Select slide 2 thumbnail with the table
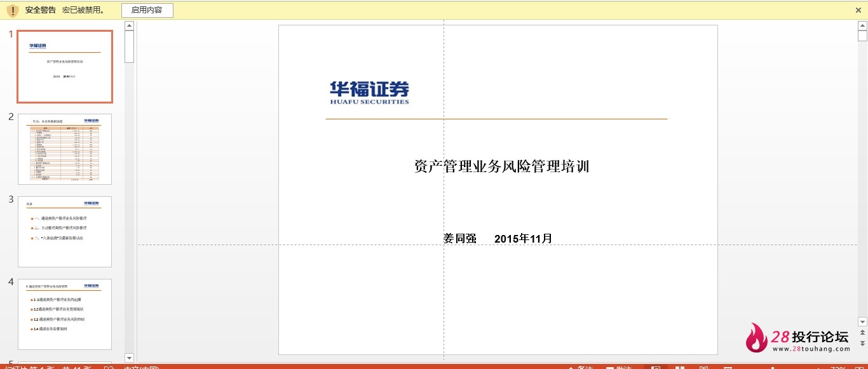The image size is (868, 369). coord(65,149)
